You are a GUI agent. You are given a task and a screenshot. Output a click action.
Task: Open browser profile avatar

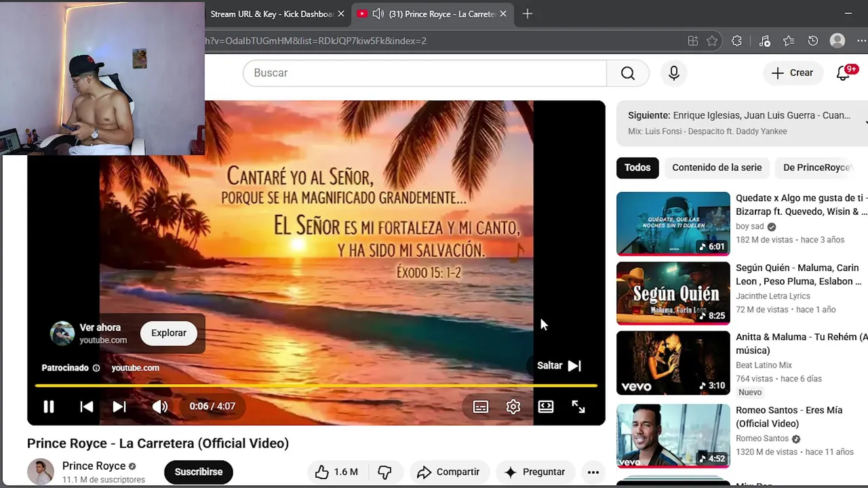click(x=837, y=41)
